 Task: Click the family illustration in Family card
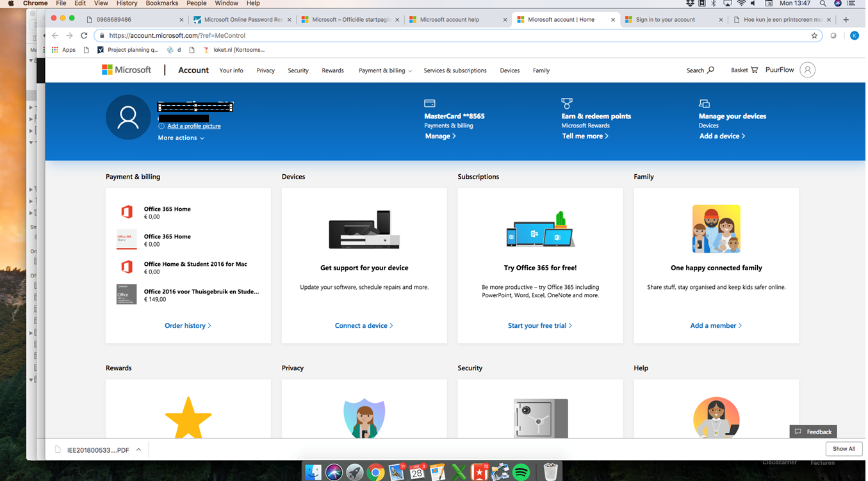716,229
